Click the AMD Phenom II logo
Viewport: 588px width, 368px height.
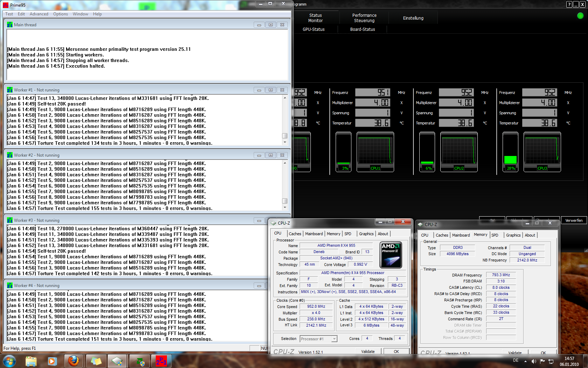391,255
